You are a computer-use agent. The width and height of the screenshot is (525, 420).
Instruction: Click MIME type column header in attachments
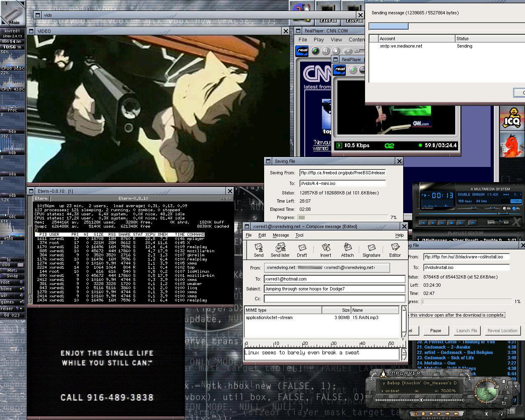(x=283, y=310)
